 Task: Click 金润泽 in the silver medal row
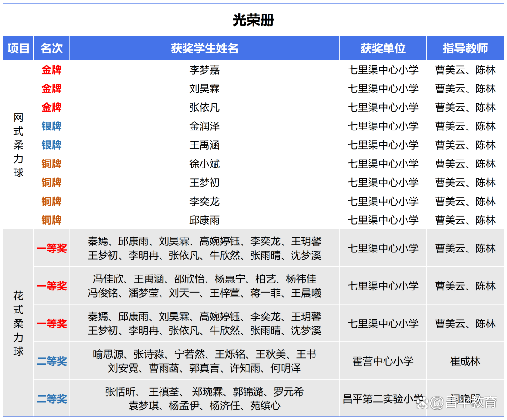point(204,126)
